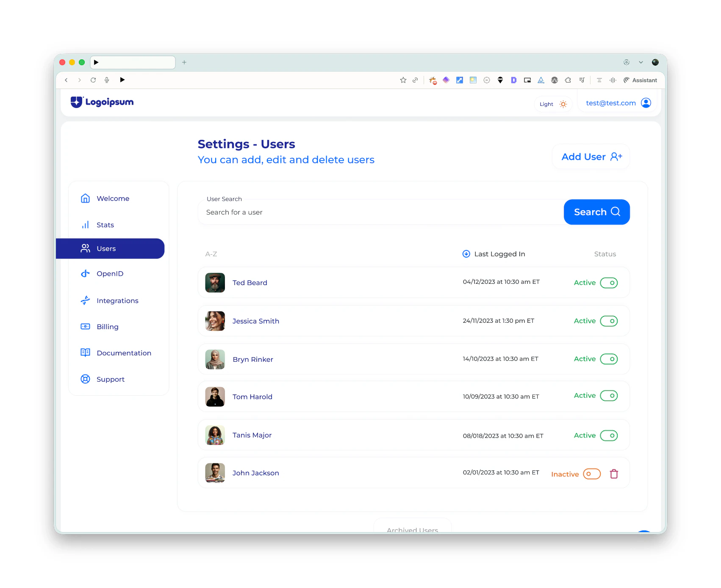
Task: Toggle the Light theme switch
Action: point(553,104)
